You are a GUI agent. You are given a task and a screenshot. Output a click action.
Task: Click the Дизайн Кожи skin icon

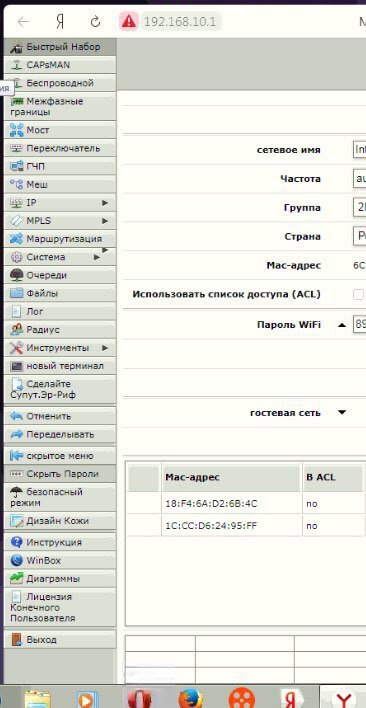tap(16, 521)
